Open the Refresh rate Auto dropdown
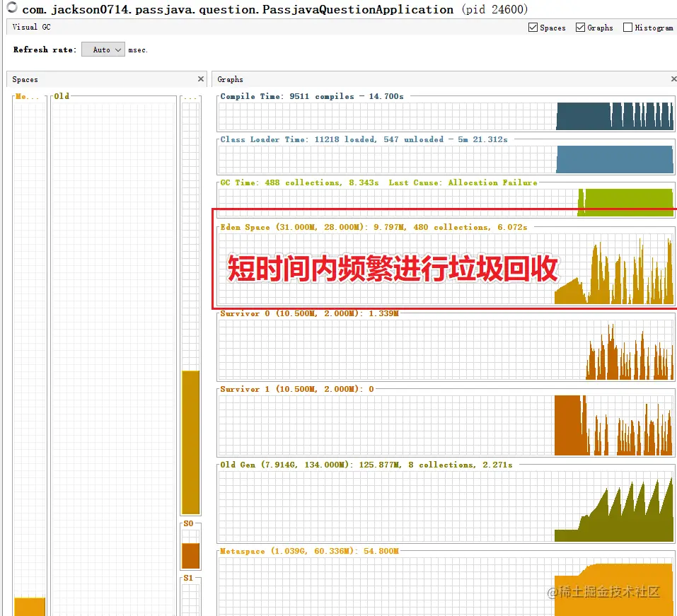 coord(103,50)
